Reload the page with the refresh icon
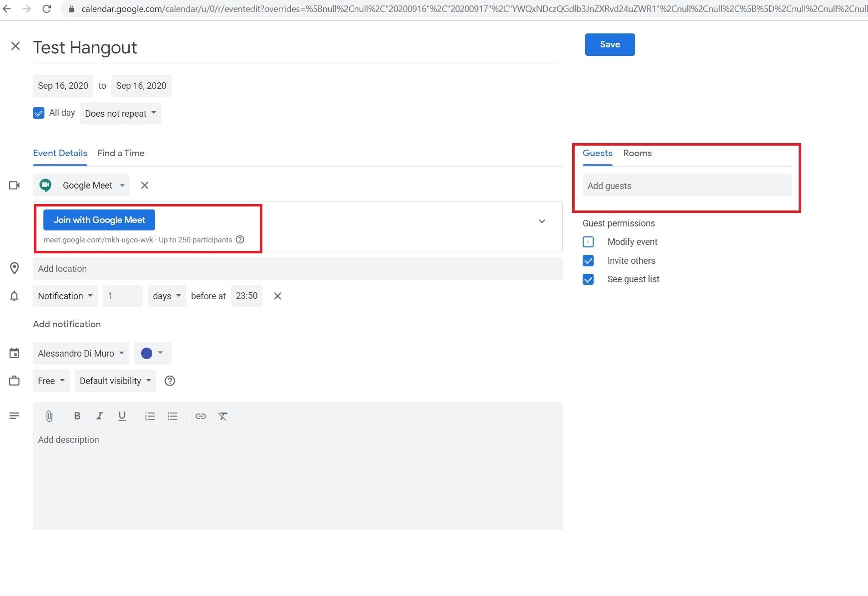868x596 pixels. click(x=46, y=8)
